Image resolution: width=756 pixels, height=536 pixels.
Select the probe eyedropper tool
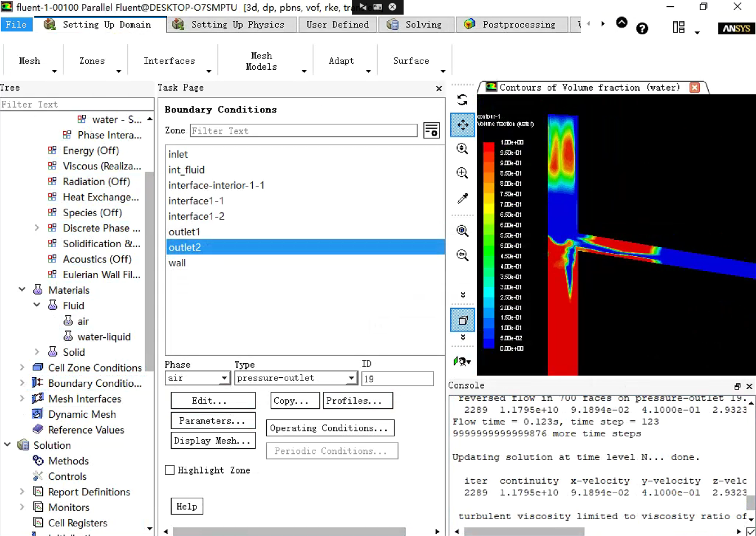tap(462, 198)
